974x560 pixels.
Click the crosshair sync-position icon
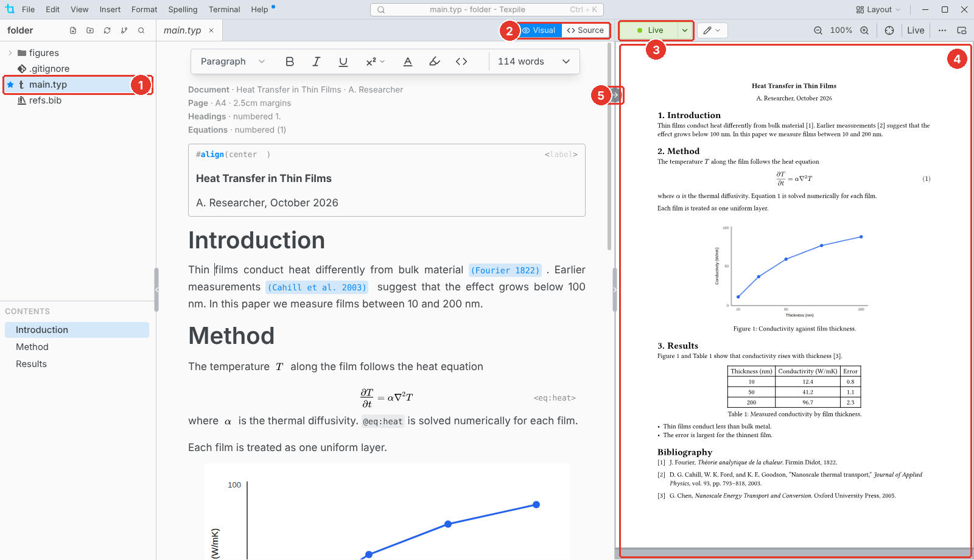(x=889, y=30)
